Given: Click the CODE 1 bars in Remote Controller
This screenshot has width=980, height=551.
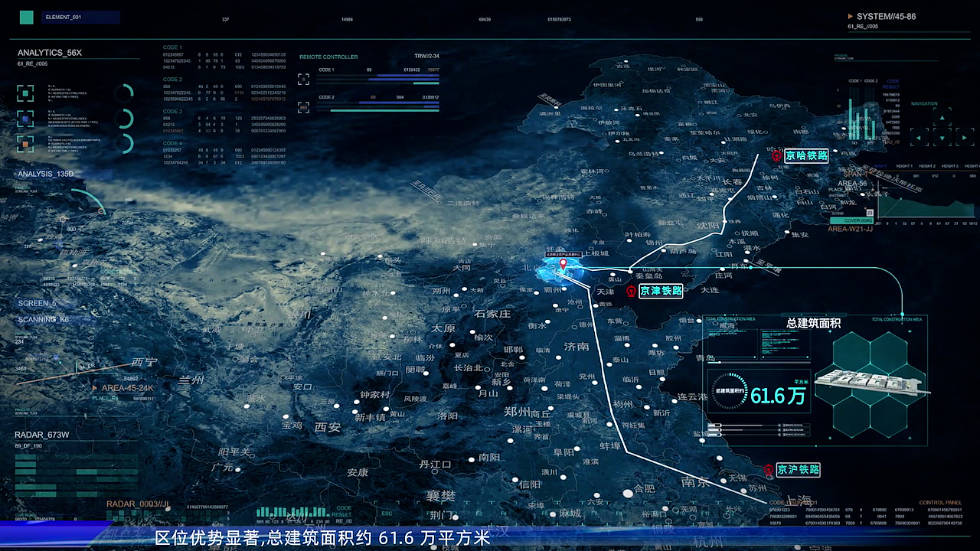Looking at the screenshot, I should click(378, 79).
